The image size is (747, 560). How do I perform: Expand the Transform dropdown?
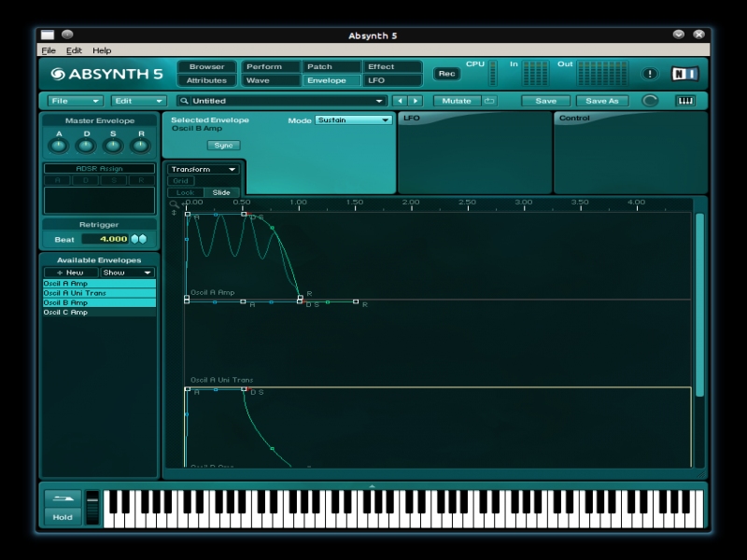coord(204,170)
